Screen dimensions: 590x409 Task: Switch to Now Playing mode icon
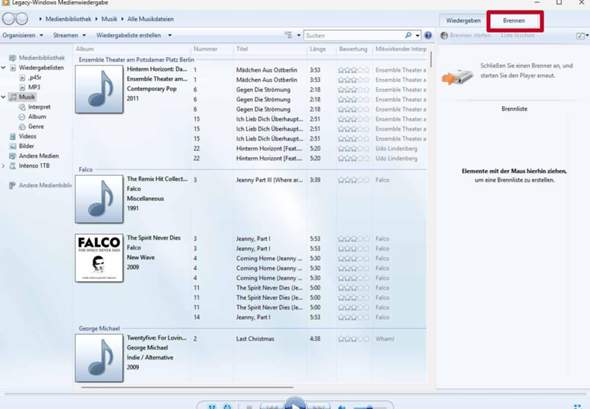click(x=578, y=406)
